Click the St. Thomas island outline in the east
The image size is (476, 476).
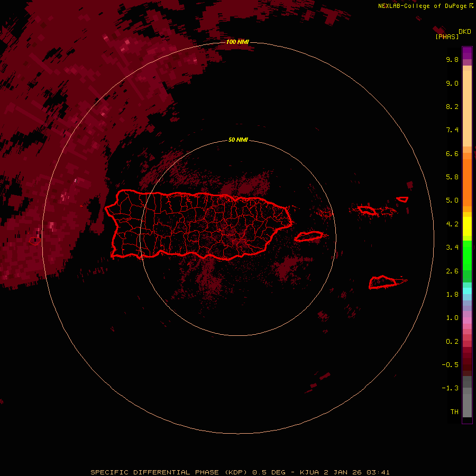pyautogui.click(x=368, y=210)
